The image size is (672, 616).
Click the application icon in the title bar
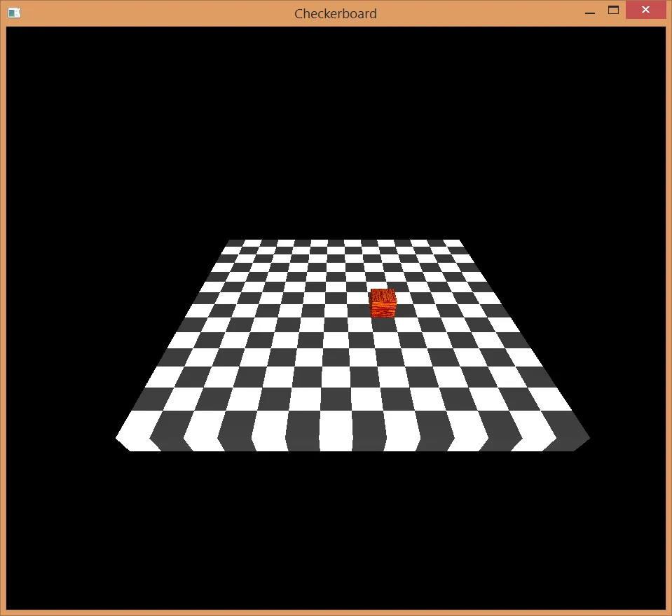pos(14,13)
